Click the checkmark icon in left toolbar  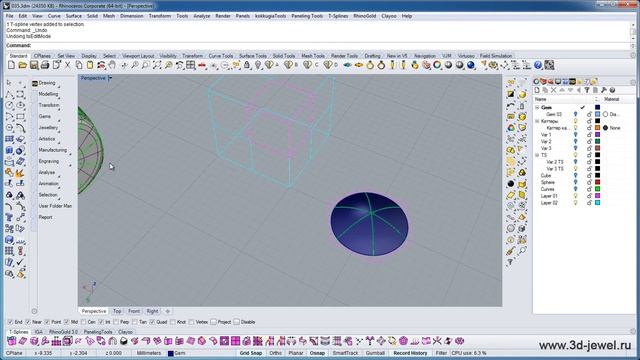coord(20,262)
